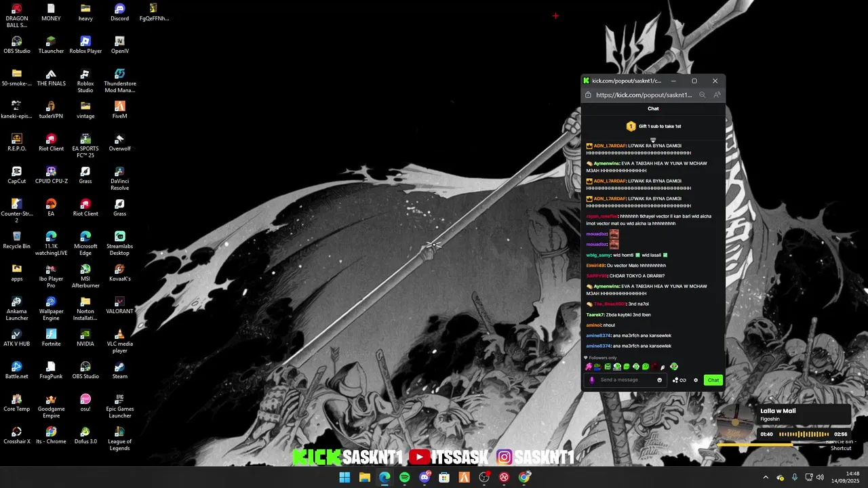Select the KovaaK's desktop icon

[x=119, y=273]
